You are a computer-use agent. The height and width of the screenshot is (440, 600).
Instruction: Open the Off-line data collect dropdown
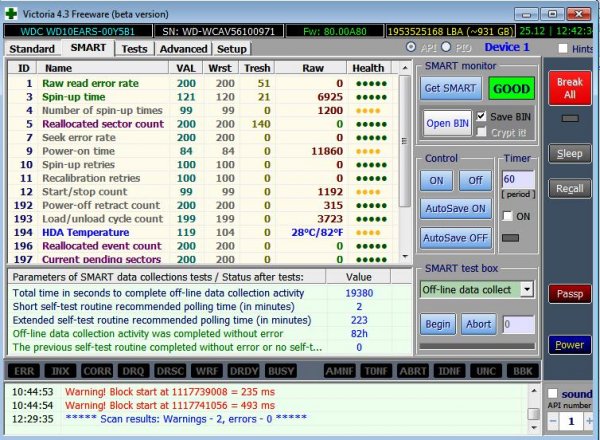tap(527, 289)
